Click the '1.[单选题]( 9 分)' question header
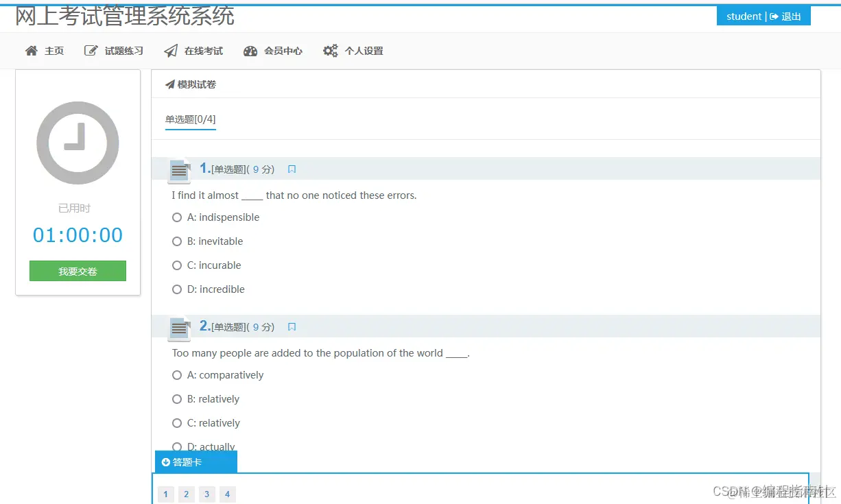841x504 pixels. 237,169
